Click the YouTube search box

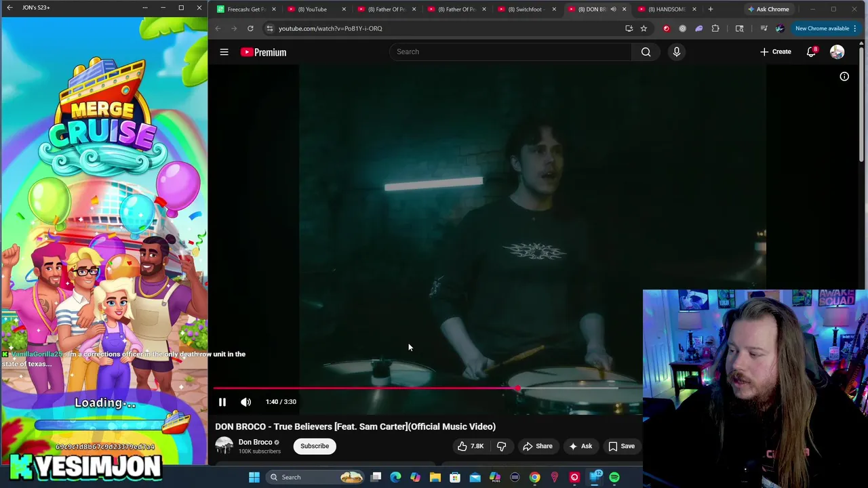pos(510,52)
